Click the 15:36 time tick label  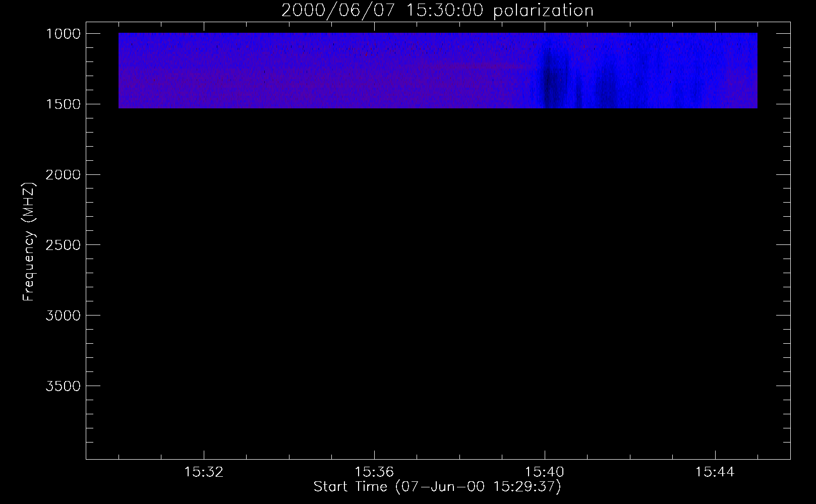(x=374, y=472)
